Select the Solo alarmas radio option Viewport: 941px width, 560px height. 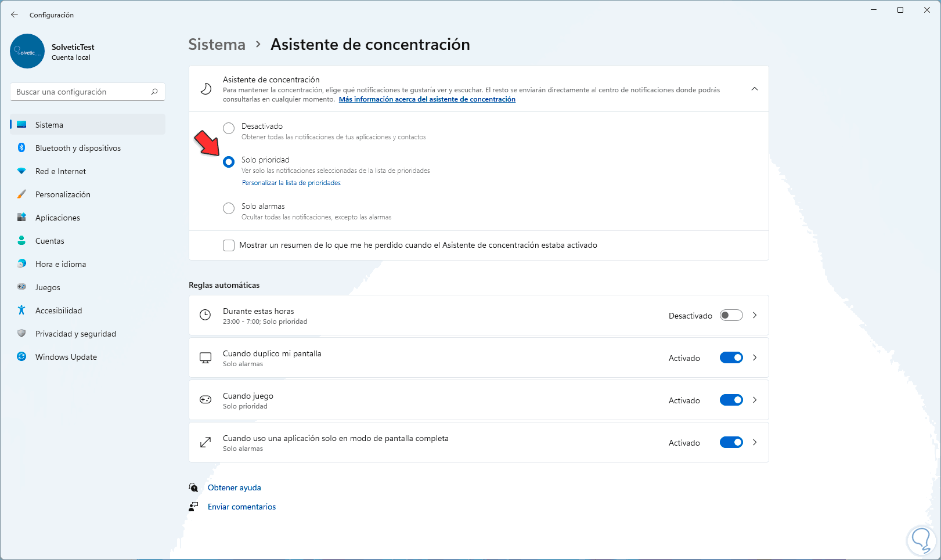pos(229,208)
